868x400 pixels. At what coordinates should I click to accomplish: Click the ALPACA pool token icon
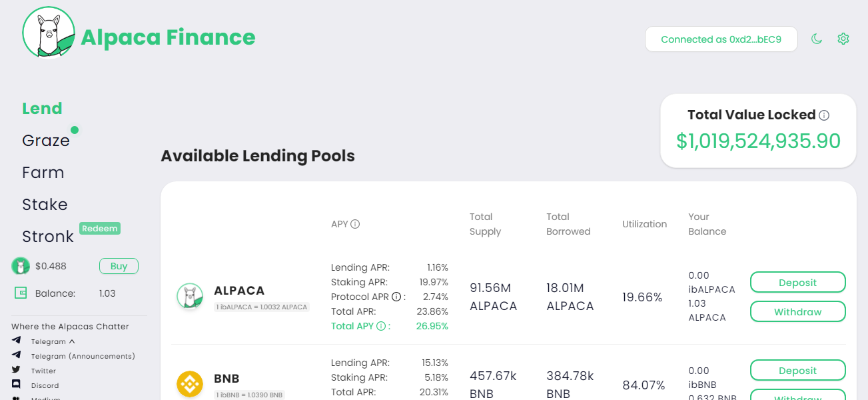(x=190, y=297)
